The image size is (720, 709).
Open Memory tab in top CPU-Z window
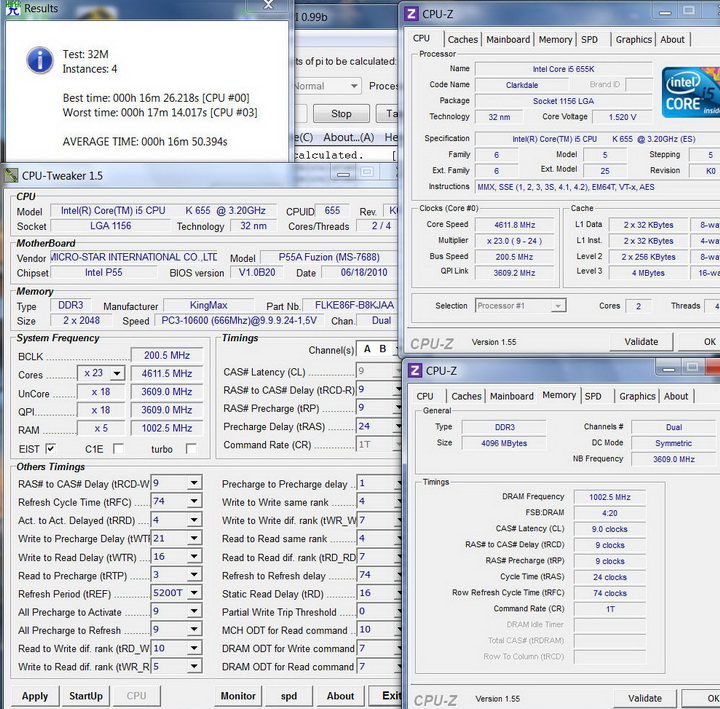click(555, 39)
